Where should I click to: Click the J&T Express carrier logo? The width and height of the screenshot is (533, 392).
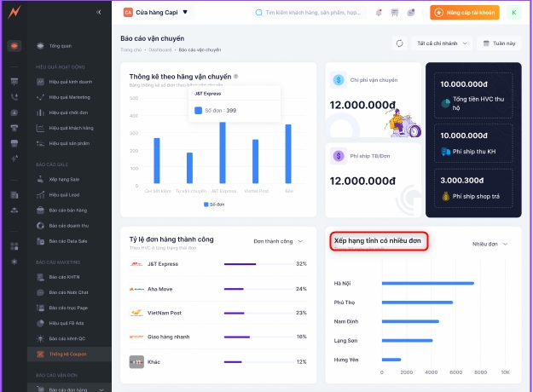tap(136, 264)
